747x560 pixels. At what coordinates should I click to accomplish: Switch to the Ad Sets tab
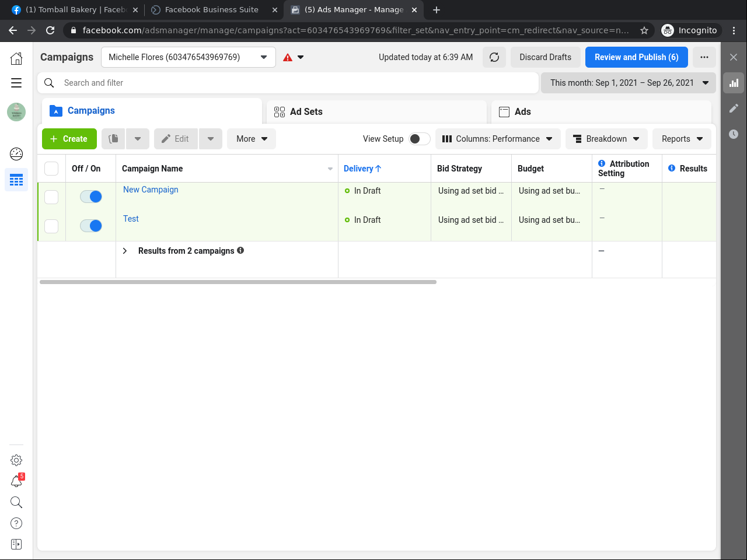coord(376,111)
